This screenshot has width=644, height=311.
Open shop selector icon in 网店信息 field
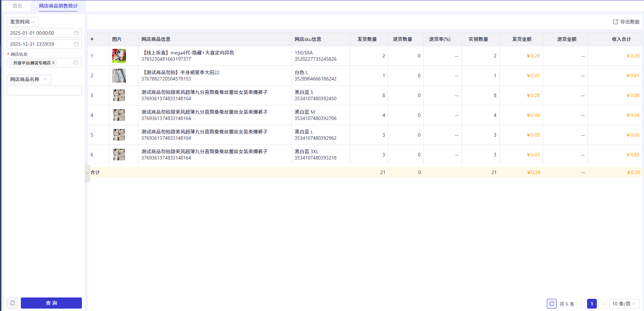pos(76,63)
